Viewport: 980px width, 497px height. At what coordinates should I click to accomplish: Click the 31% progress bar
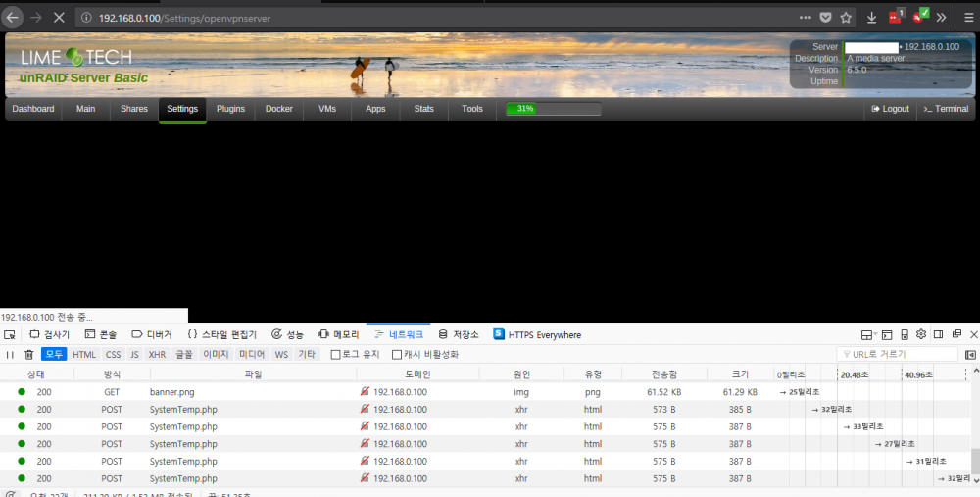coord(553,109)
